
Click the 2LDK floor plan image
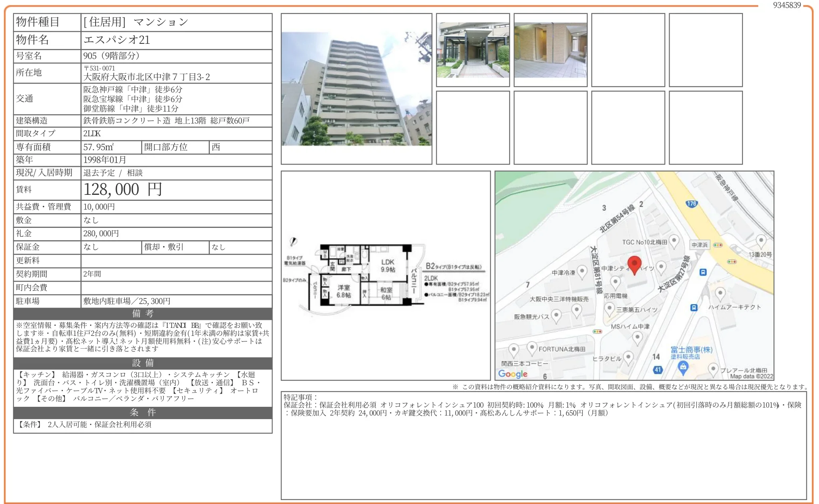[x=386, y=276]
